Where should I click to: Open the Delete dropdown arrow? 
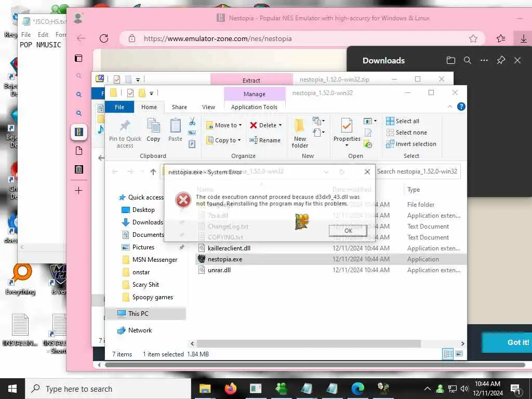(280, 125)
